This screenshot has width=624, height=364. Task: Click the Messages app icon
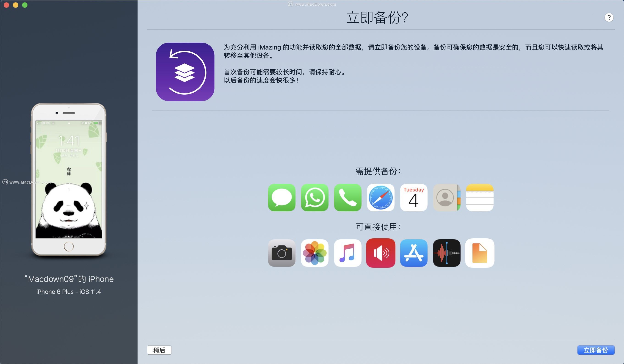(x=282, y=197)
